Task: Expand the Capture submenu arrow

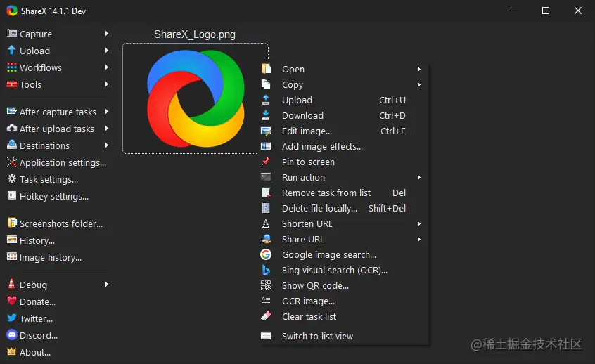Action: click(x=107, y=34)
